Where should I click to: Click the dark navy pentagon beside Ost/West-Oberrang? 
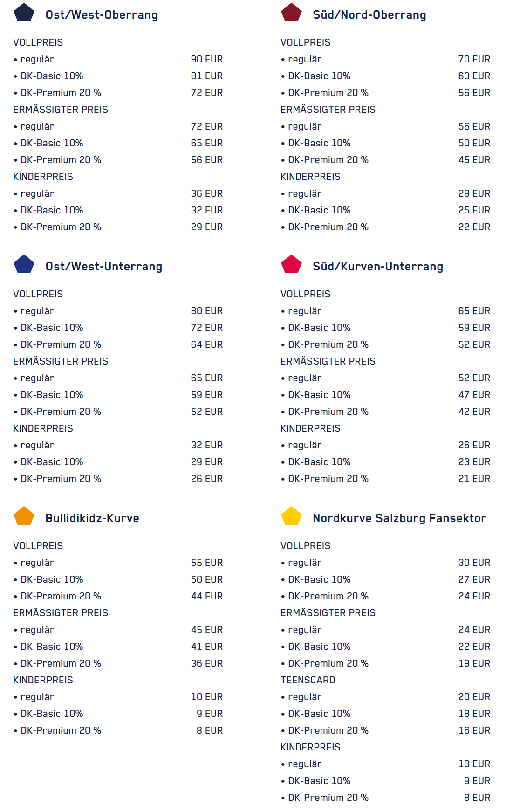24,13
